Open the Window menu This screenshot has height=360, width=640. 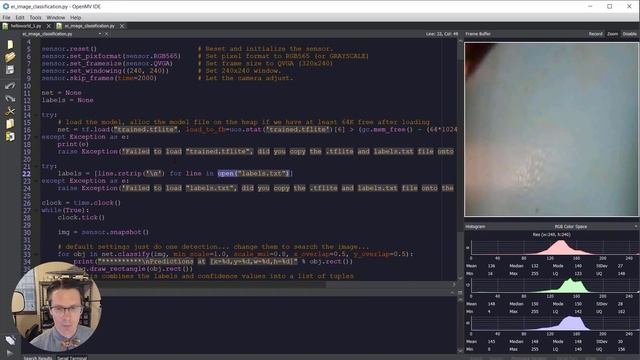click(56, 18)
